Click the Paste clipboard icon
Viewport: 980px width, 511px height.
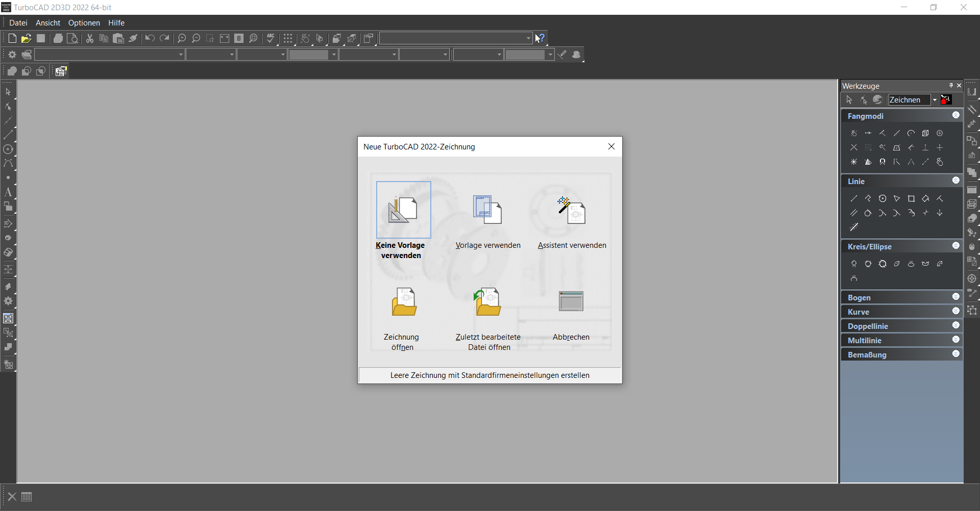[x=118, y=38]
